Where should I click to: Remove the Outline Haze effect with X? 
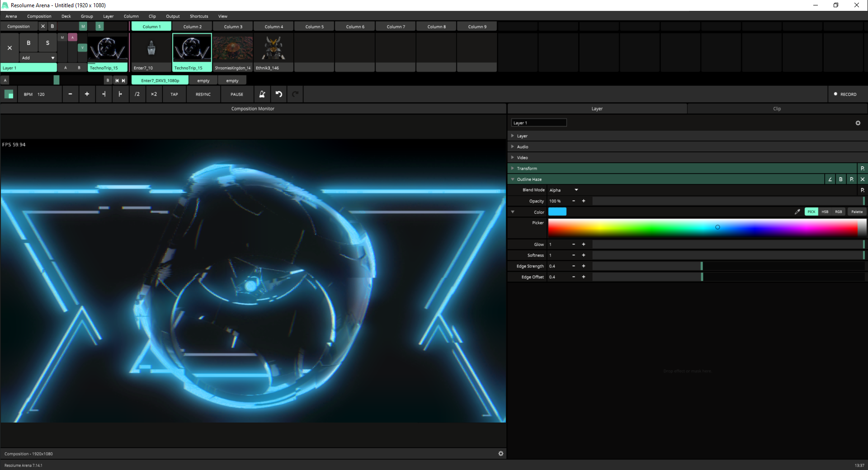[862, 179]
